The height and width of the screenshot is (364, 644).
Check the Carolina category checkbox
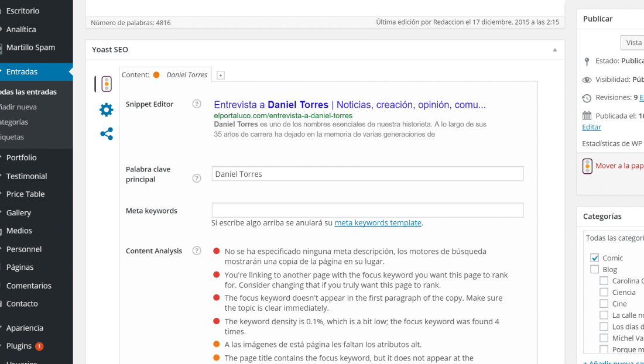[604, 281]
